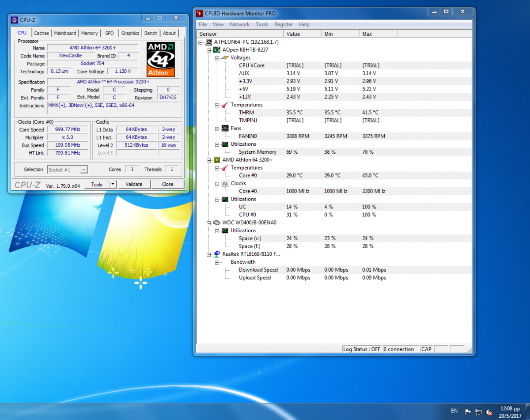
Task: Open the Register menu in HWMonitor
Action: 284,24
